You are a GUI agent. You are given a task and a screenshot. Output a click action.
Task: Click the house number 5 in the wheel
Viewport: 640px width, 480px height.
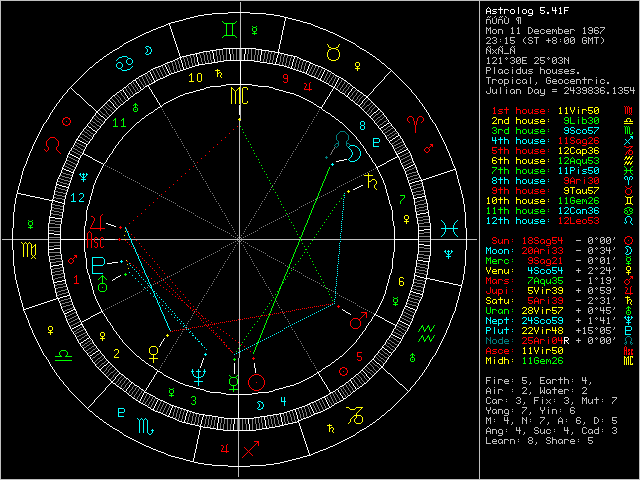point(359,357)
